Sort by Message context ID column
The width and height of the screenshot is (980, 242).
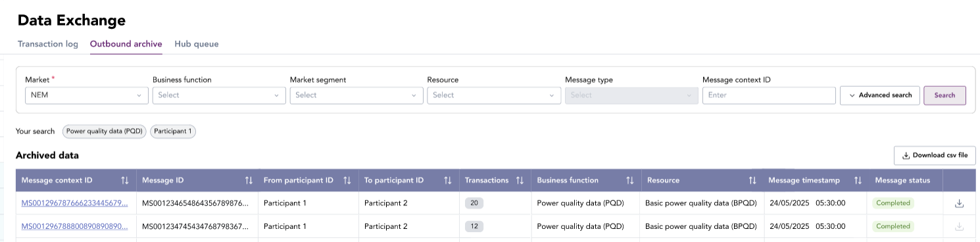[125, 180]
